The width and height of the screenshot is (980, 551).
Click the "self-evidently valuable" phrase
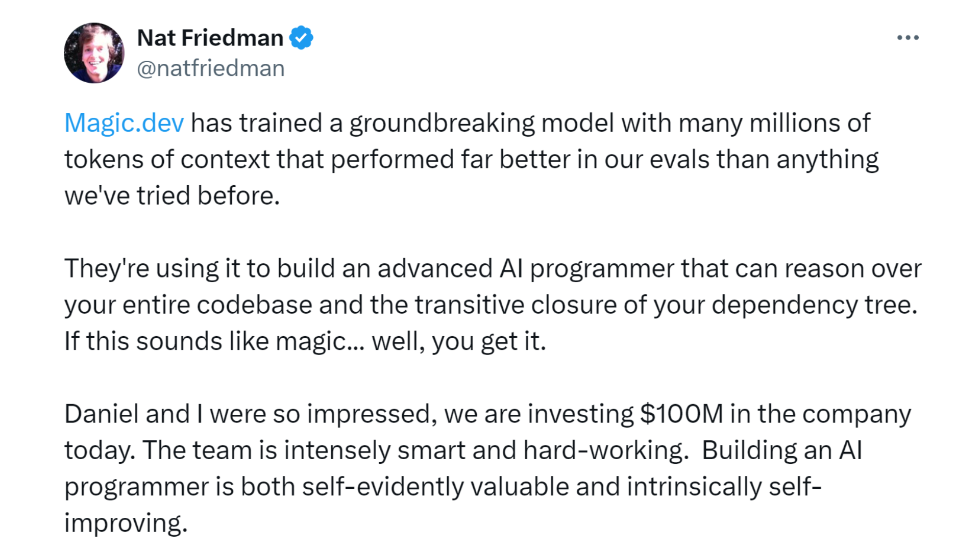tap(435, 487)
